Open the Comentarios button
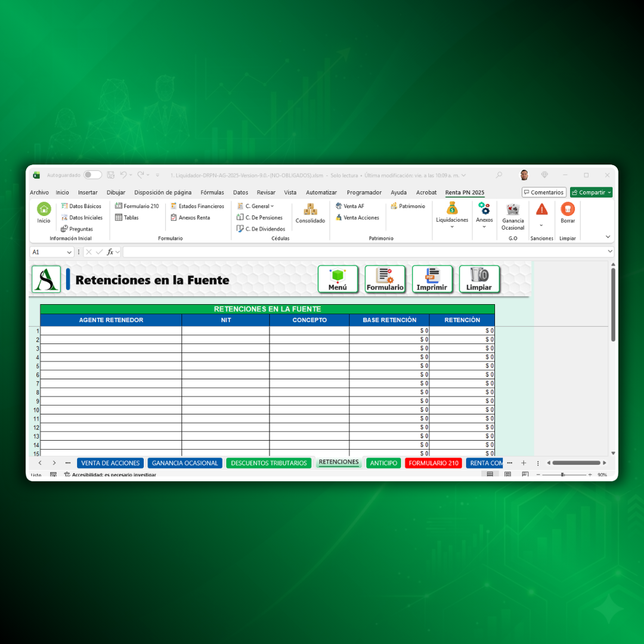Viewport: 644px width, 644px height. click(x=544, y=193)
